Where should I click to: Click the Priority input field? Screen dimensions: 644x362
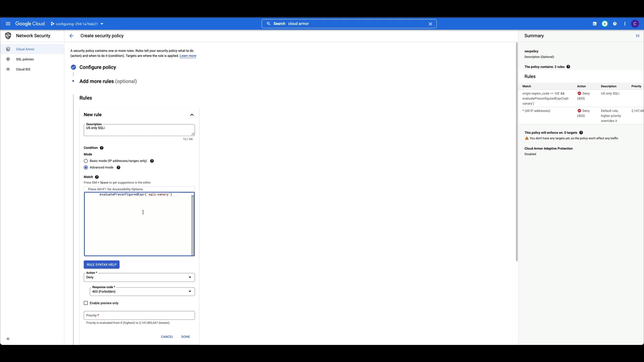[x=139, y=315]
